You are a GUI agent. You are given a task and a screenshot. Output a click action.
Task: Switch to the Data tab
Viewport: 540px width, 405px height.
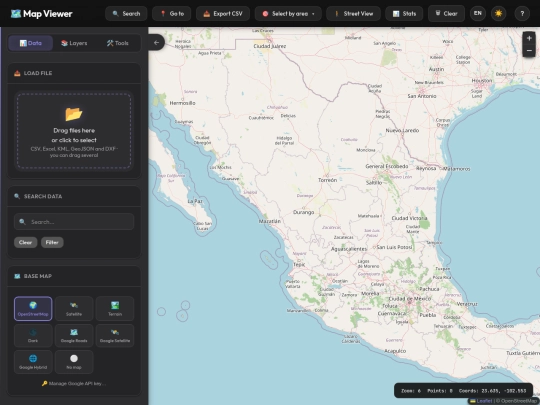click(x=31, y=43)
